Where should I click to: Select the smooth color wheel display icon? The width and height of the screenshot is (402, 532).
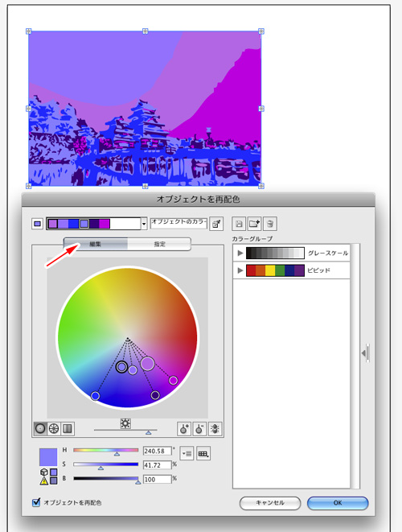[x=40, y=428]
